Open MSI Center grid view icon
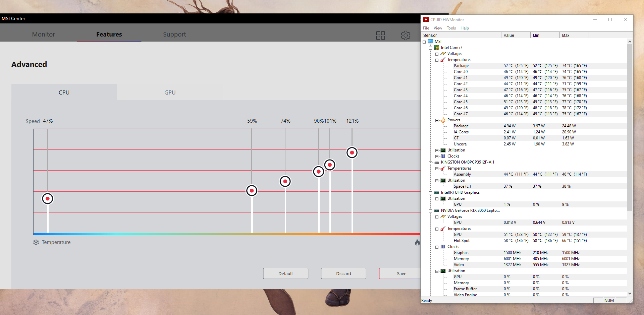Image resolution: width=644 pixels, height=315 pixels. point(380,35)
